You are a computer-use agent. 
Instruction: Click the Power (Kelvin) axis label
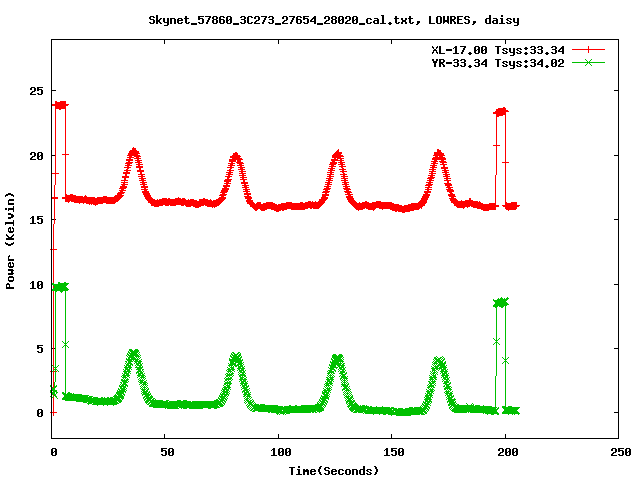10,241
